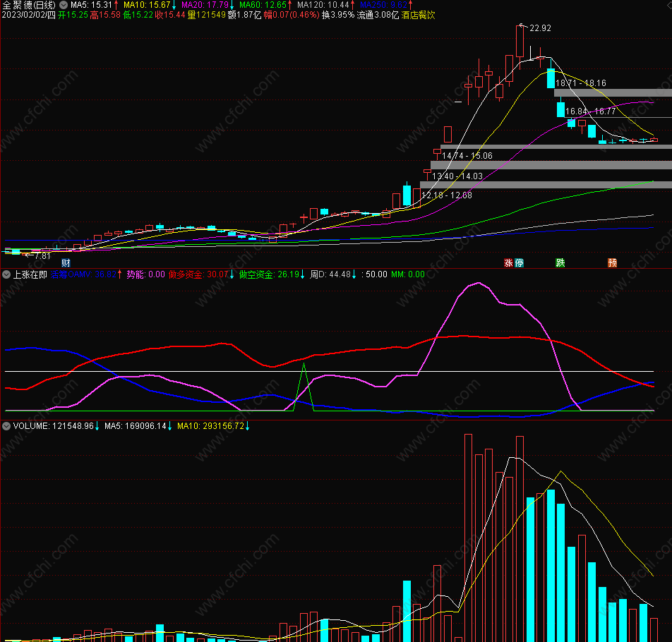The image size is (672, 642).
Task: Click the MA10: 15.67 label
Action: coord(147,5)
